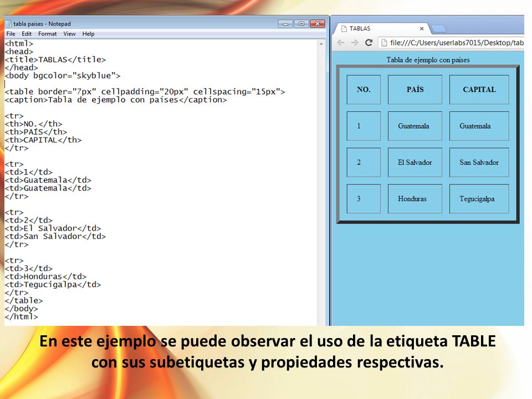Image resolution: width=532 pixels, height=399 pixels.
Task: Click the PAÍS table header cell
Action: (415, 90)
